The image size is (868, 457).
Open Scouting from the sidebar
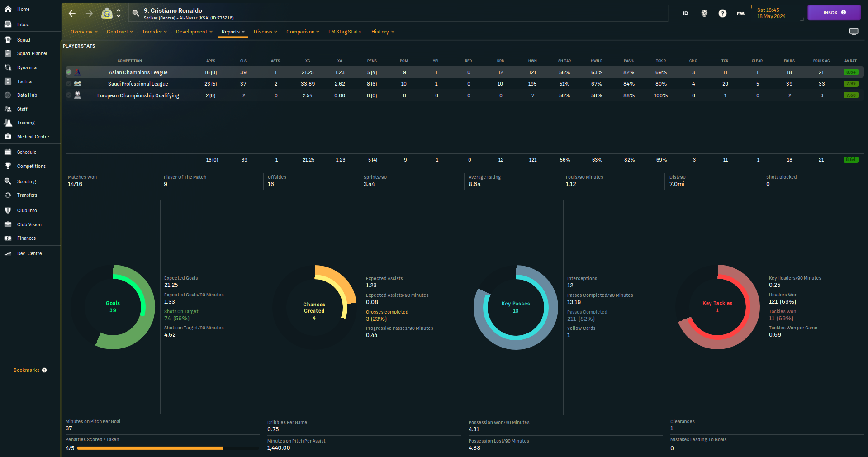tap(27, 181)
